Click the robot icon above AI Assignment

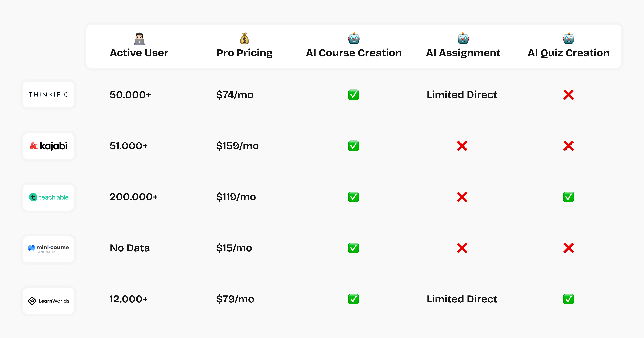[x=463, y=38]
